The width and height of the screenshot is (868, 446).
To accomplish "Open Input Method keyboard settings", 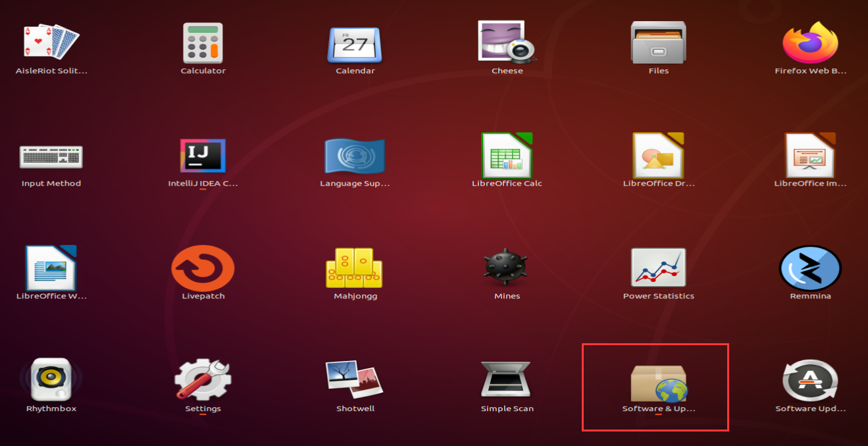I will tap(51, 156).
